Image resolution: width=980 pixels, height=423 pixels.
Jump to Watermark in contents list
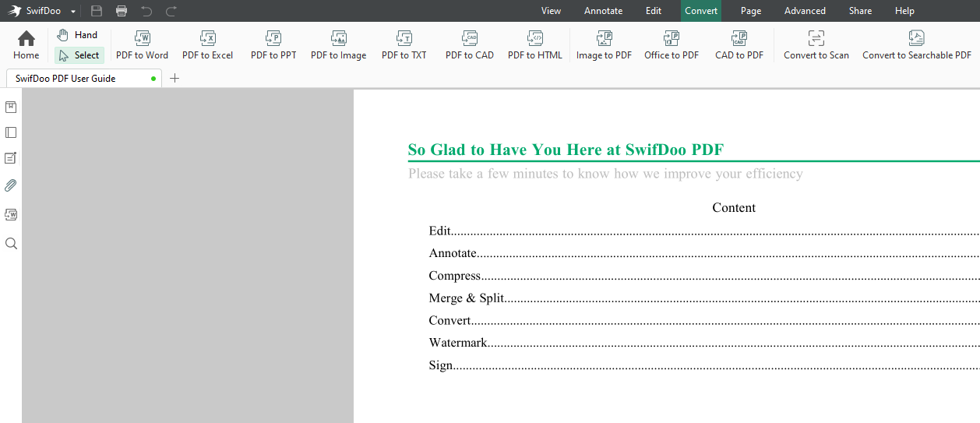pos(704,343)
